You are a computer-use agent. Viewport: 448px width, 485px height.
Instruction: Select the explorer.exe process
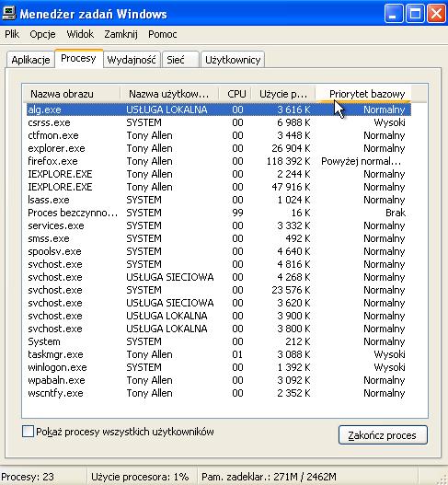[219, 148]
